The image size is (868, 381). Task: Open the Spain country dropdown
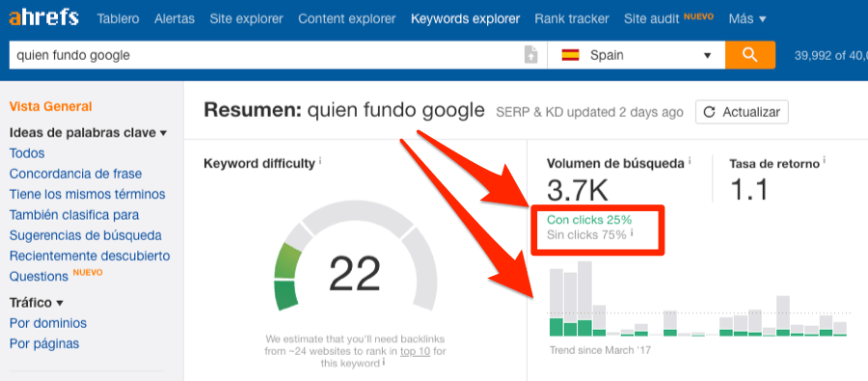637,55
